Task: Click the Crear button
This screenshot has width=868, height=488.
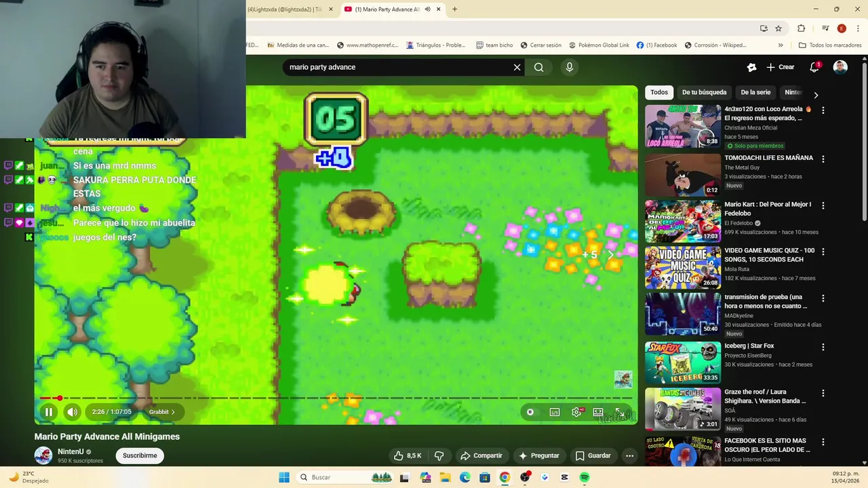Action: [781, 67]
